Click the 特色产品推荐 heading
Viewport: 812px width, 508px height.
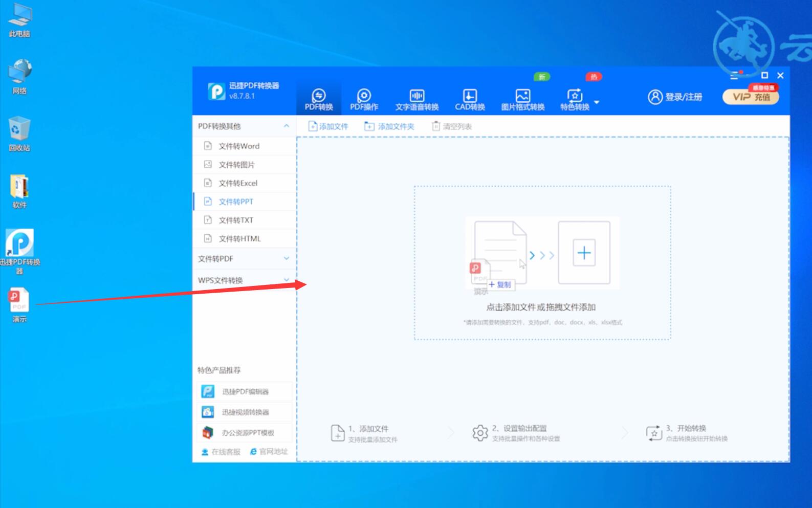pos(219,370)
